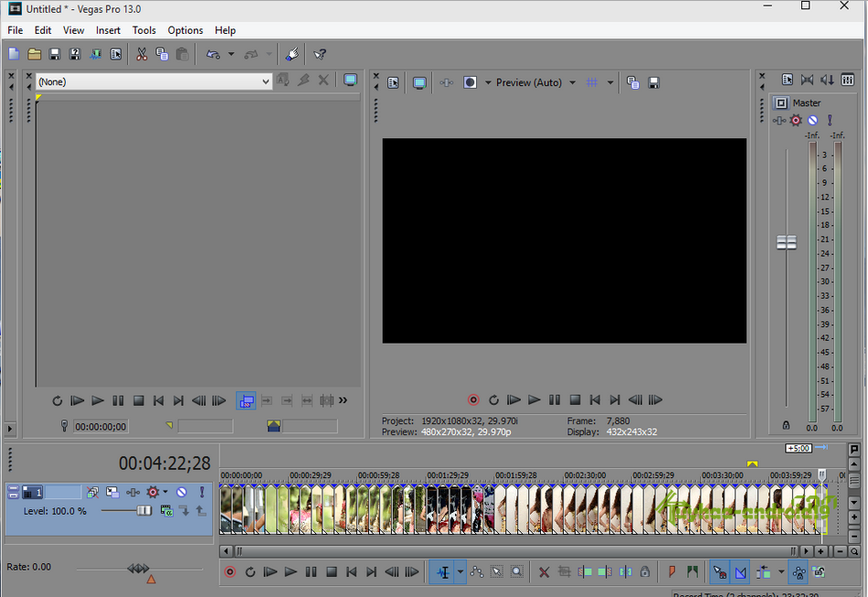Open the Video Output FX panel
Viewport: 868px width, 597px height.
(x=447, y=82)
